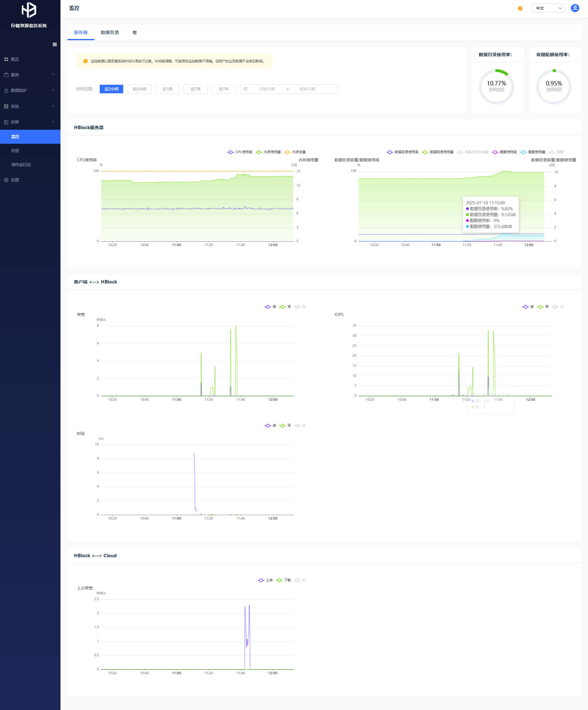Select the 近1年 time range

224,89
